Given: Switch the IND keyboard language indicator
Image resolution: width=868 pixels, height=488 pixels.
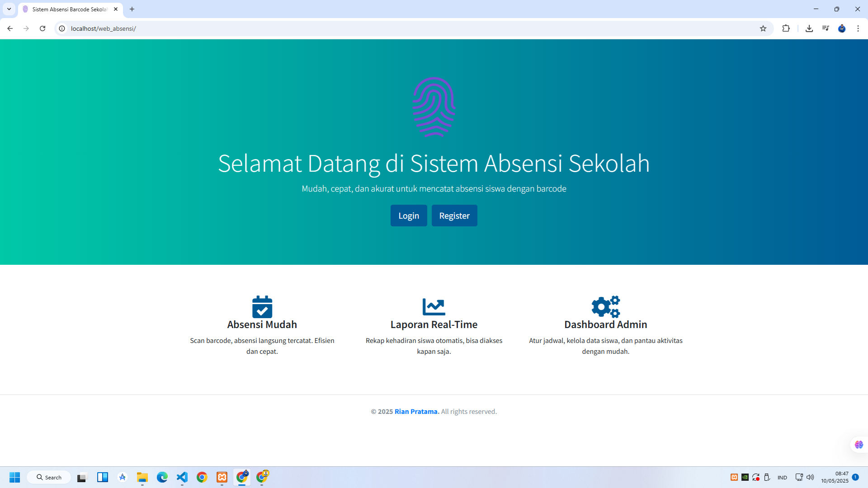Looking at the screenshot, I should point(782,477).
